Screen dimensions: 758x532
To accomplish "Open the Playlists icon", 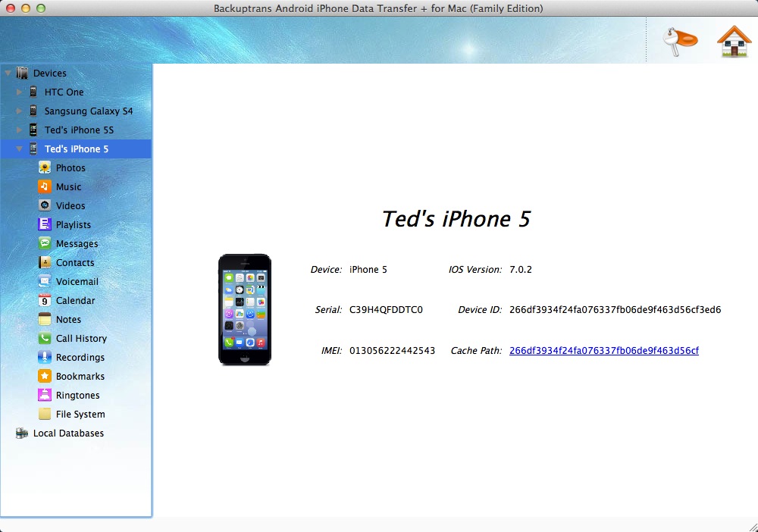I will (45, 224).
